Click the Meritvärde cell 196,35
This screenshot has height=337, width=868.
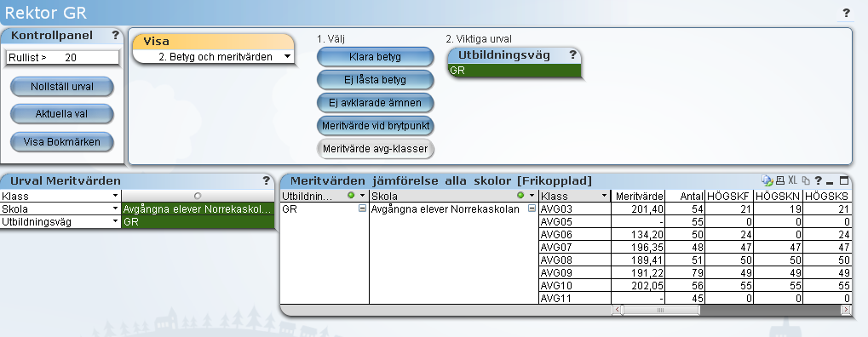638,248
